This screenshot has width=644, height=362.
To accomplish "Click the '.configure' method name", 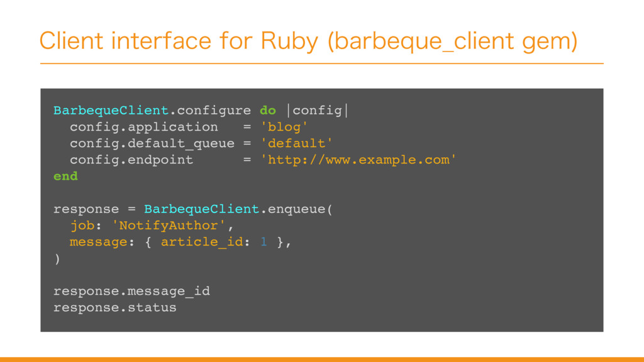I will [210, 111].
